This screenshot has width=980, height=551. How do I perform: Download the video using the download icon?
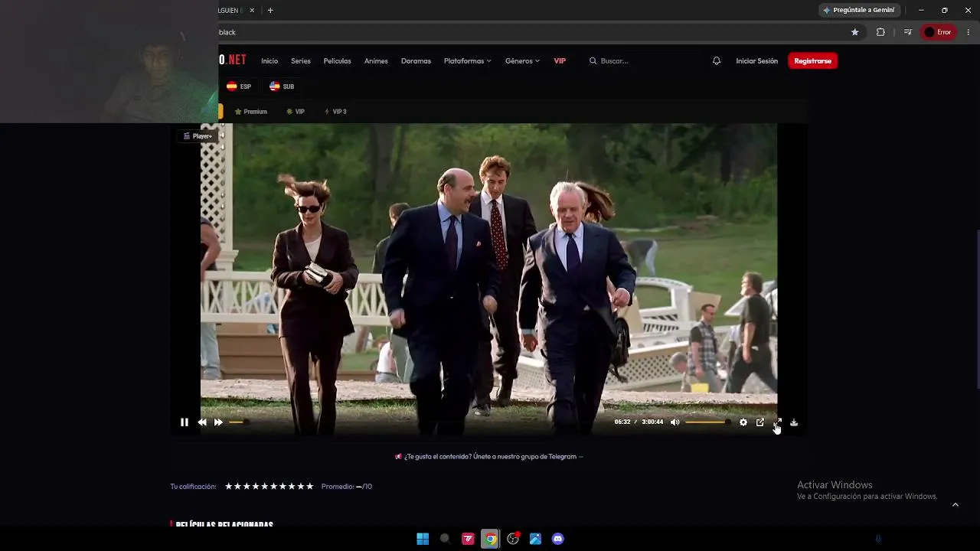[x=794, y=422]
